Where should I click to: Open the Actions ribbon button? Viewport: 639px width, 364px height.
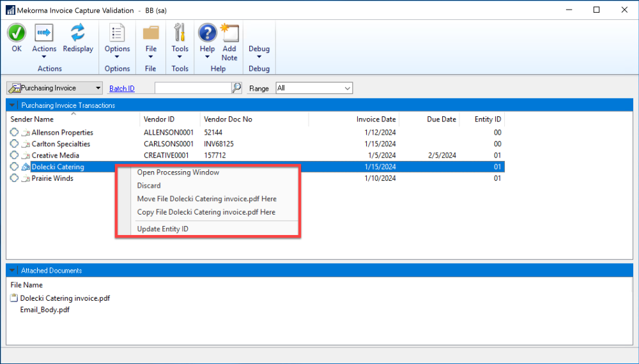[44, 41]
